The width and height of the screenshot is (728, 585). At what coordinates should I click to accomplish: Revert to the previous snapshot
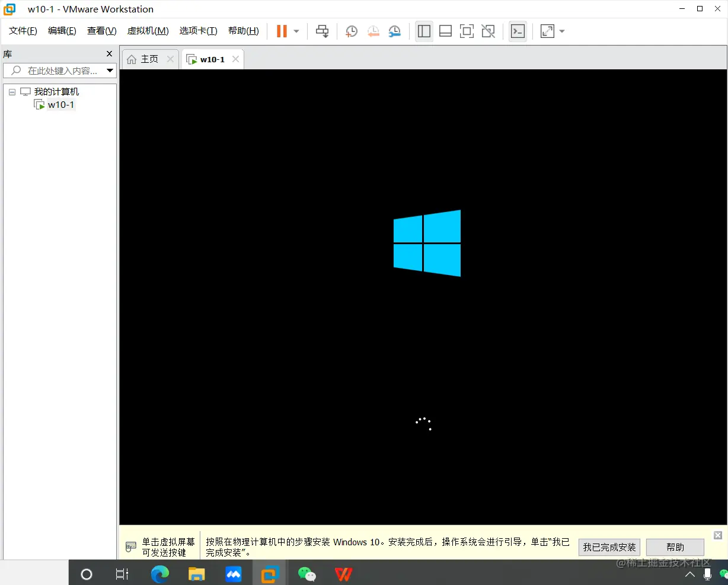click(373, 31)
